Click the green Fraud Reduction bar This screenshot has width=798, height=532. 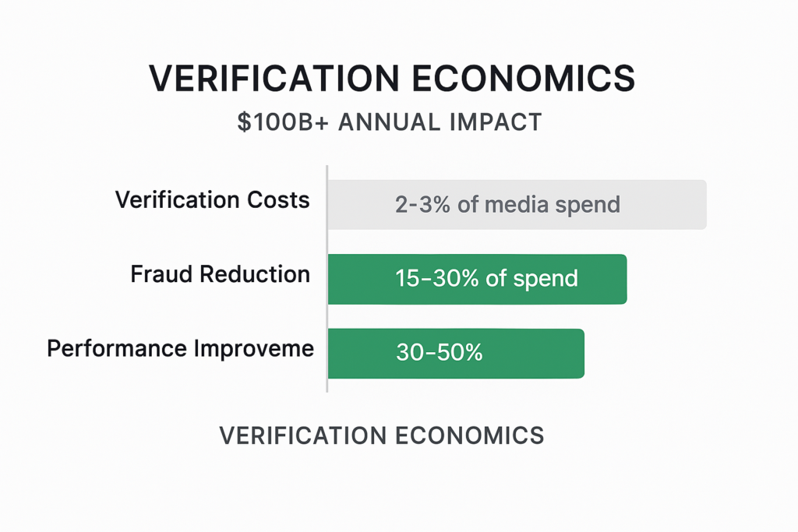[x=604, y=279]
